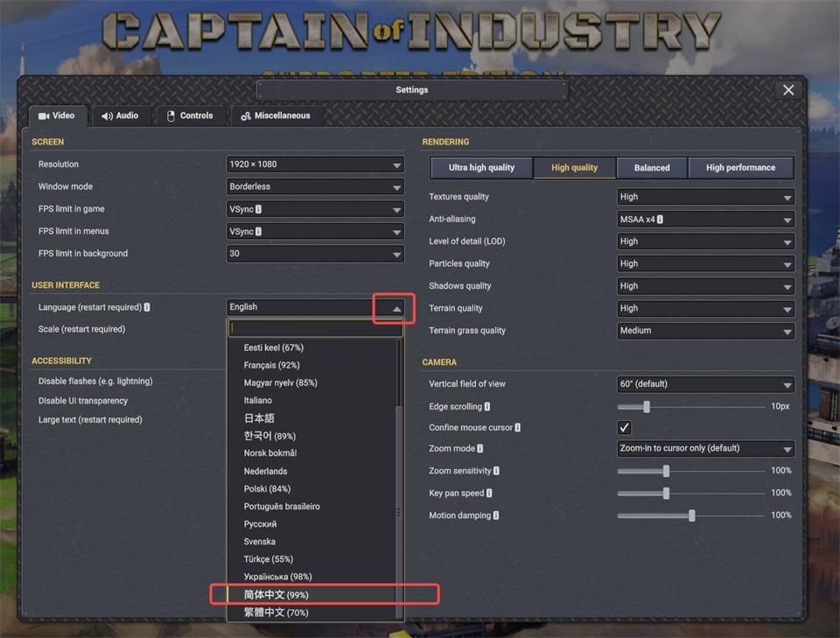
Task: Select Norsk bokmål language
Action: click(x=311, y=453)
